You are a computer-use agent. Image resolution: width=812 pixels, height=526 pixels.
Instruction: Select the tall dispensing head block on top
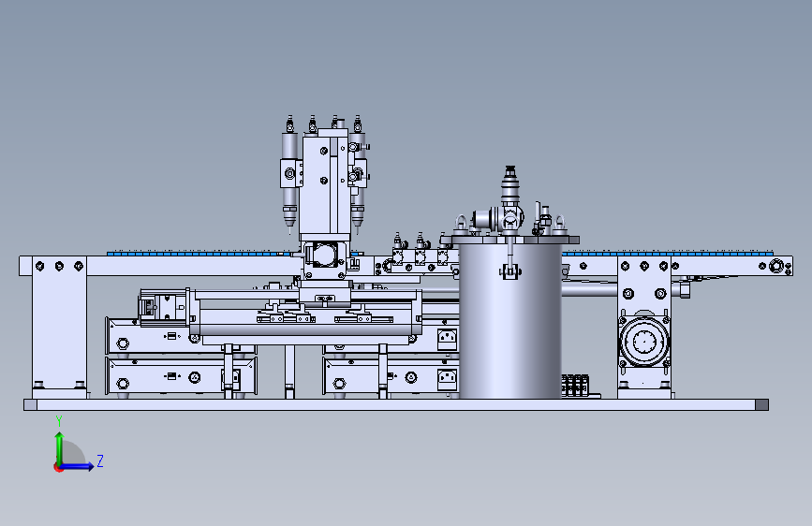(x=325, y=183)
